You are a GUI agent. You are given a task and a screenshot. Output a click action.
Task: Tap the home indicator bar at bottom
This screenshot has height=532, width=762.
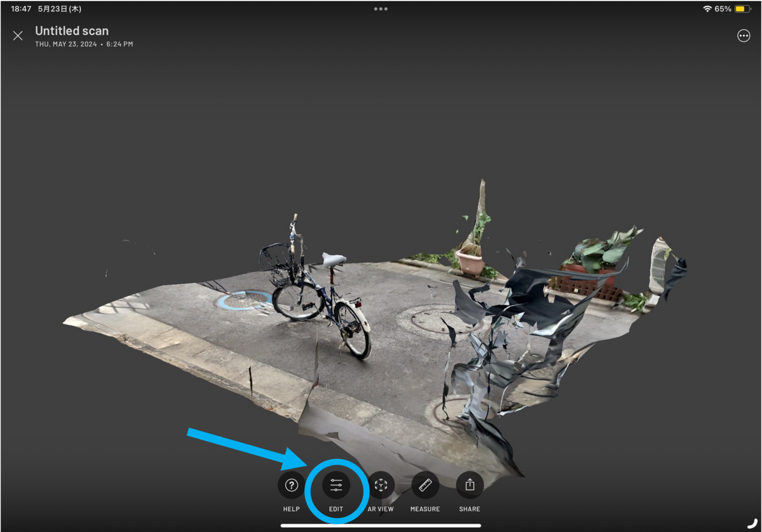pyautogui.click(x=381, y=526)
